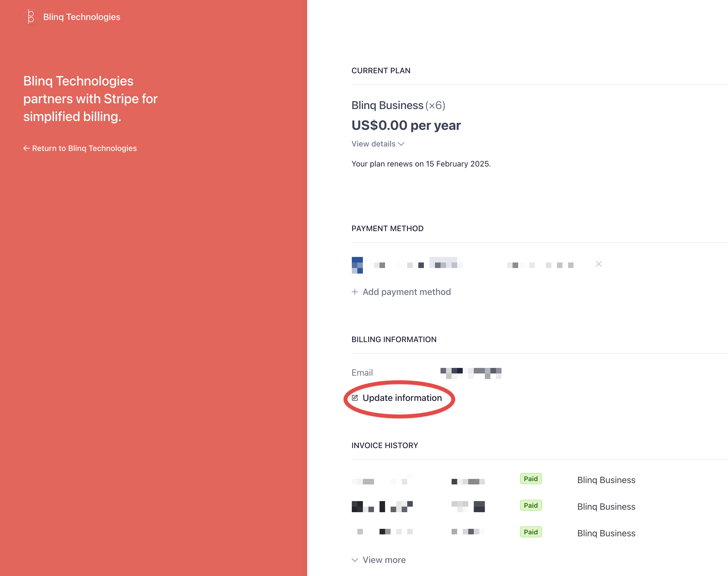Click the Blinq Technologies header name
The height and width of the screenshot is (576, 728).
coord(82,17)
